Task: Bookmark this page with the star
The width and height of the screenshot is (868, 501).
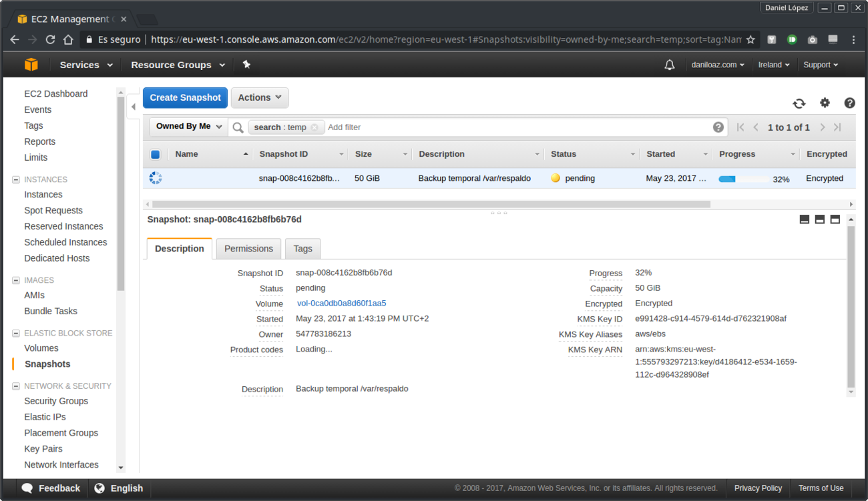Action: point(750,40)
